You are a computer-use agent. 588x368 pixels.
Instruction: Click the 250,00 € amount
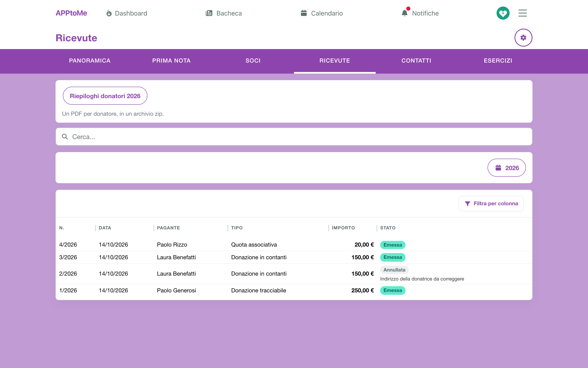[362, 290]
